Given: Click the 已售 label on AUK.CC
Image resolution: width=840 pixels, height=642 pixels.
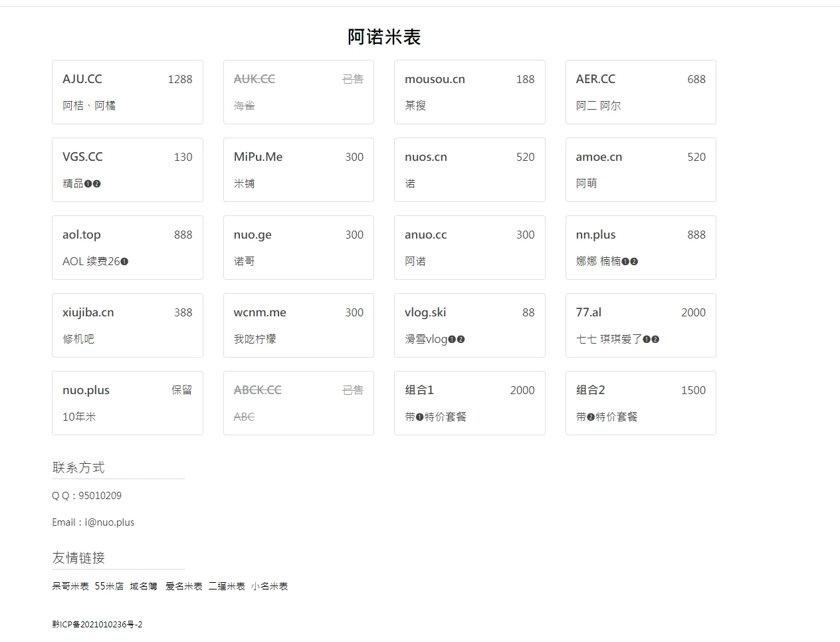Looking at the screenshot, I should coord(353,79).
